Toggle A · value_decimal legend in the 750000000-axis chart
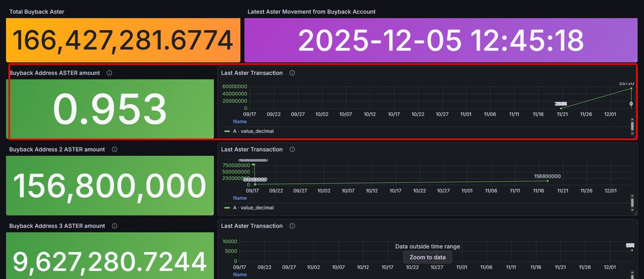The image size is (644, 279). point(253,208)
